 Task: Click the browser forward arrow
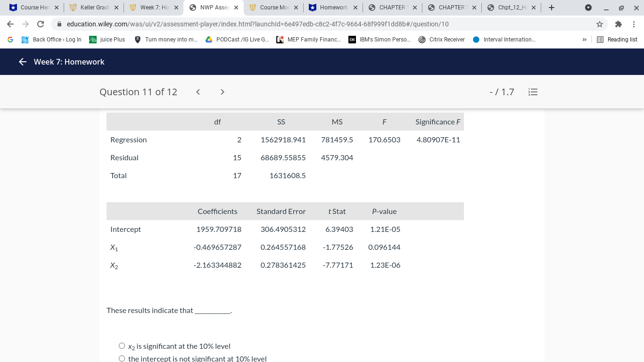click(25, 24)
